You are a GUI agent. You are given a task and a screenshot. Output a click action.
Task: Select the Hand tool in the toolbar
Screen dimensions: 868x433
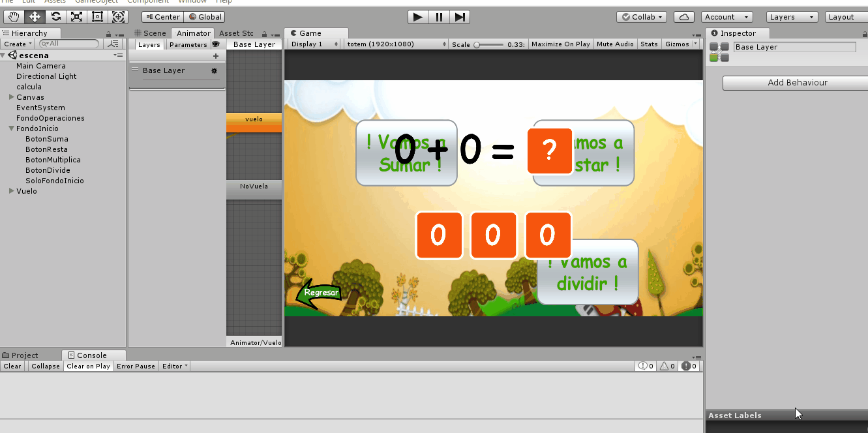coord(14,17)
